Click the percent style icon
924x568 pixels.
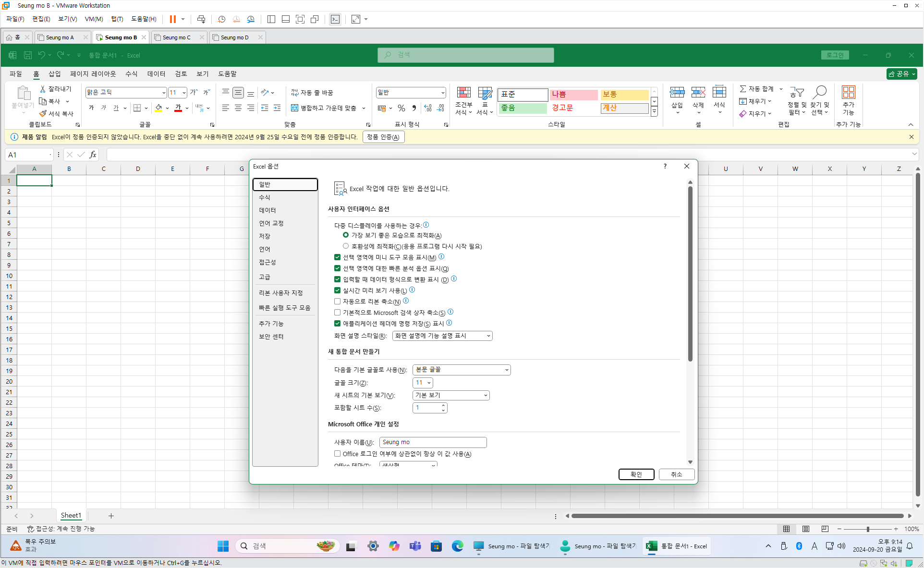coord(401,108)
